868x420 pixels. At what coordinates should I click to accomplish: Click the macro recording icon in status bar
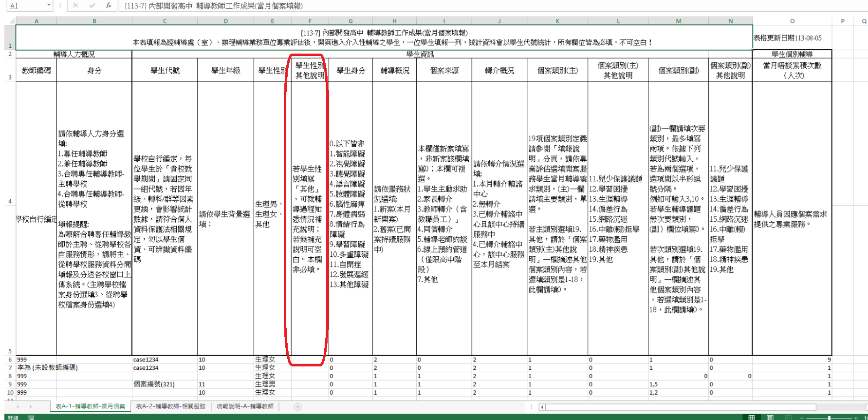pos(31,418)
